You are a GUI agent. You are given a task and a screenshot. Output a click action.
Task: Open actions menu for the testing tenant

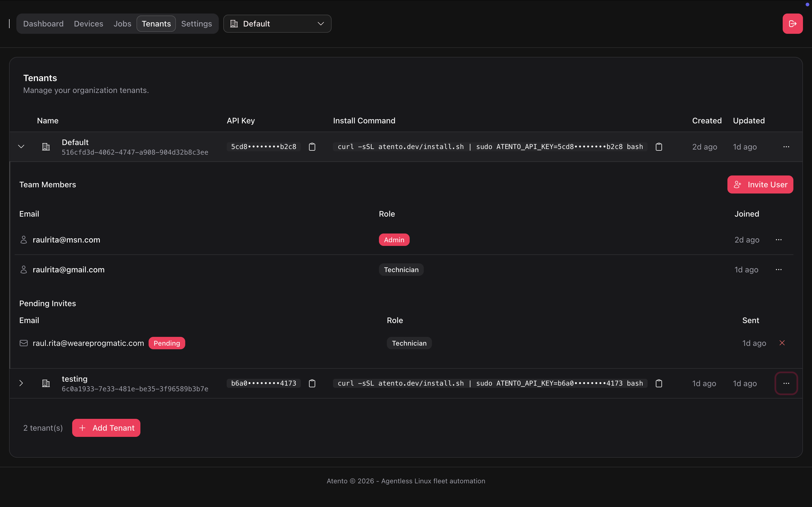[x=786, y=383]
